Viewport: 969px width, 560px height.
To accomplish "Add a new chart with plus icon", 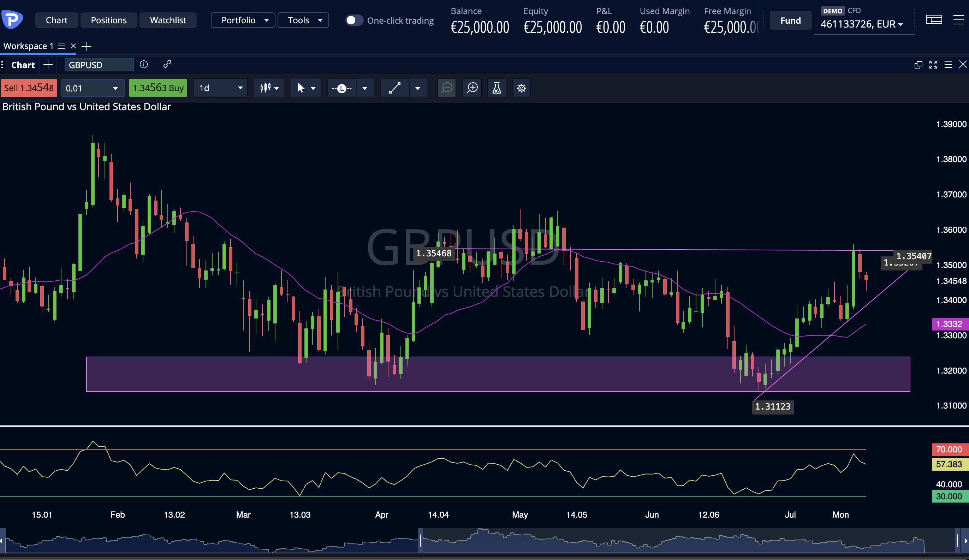I will coord(48,65).
